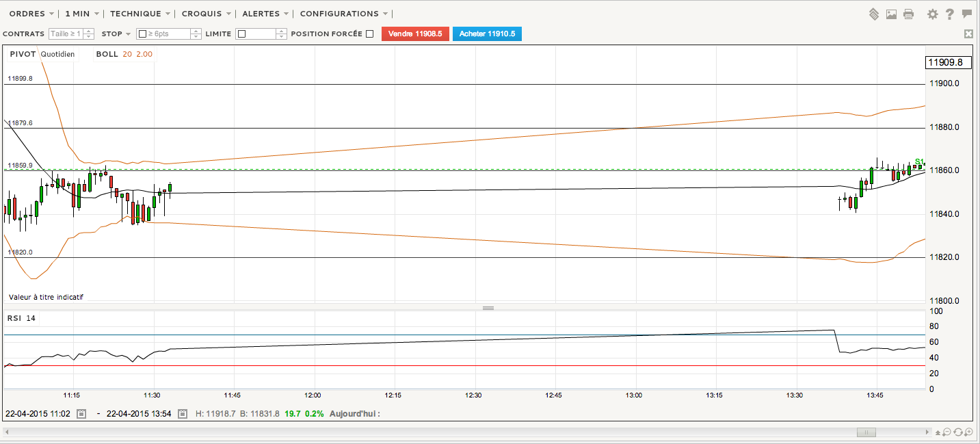Open the speech bubble comments icon
The height and width of the screenshot is (444, 980).
pos(967,14)
